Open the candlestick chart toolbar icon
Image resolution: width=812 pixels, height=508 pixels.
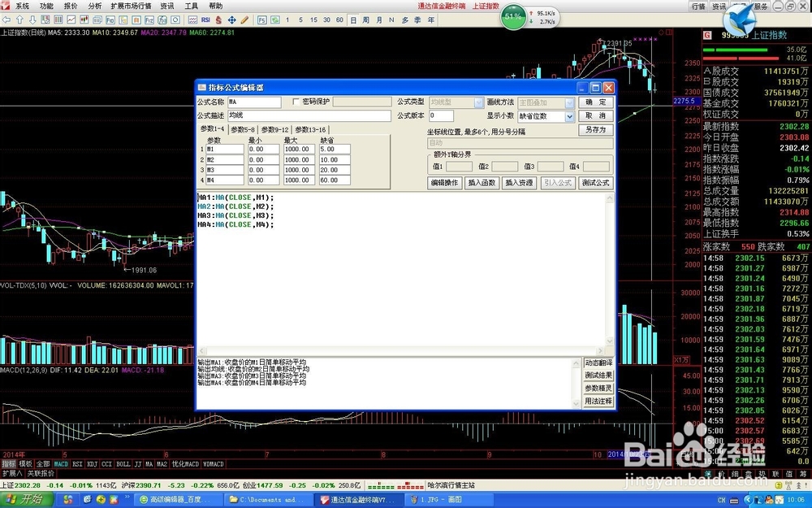[x=84, y=20]
